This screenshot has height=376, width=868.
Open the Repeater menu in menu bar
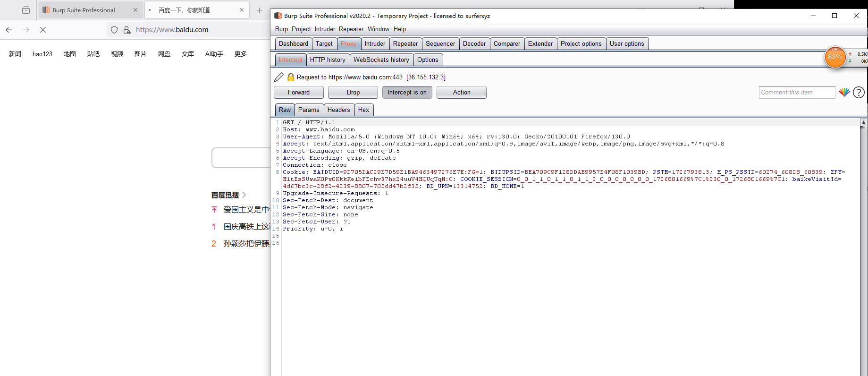click(x=351, y=29)
